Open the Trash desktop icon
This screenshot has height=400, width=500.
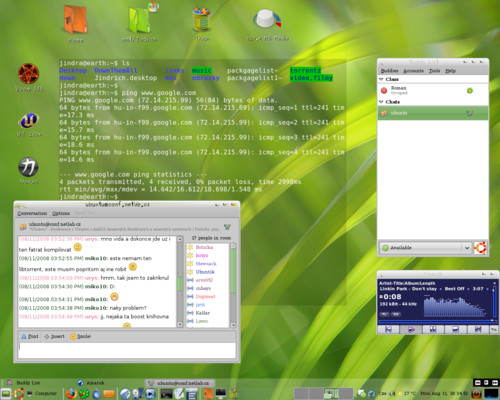(202, 20)
